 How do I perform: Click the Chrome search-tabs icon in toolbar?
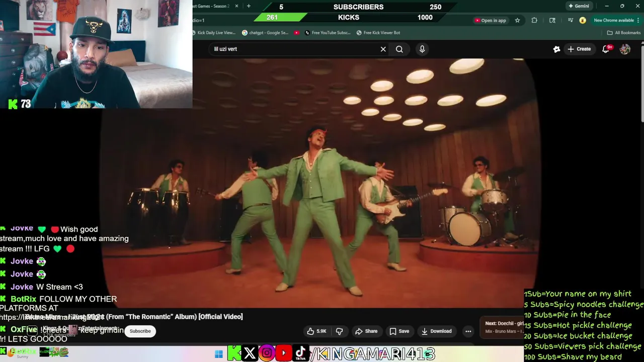[552, 21]
